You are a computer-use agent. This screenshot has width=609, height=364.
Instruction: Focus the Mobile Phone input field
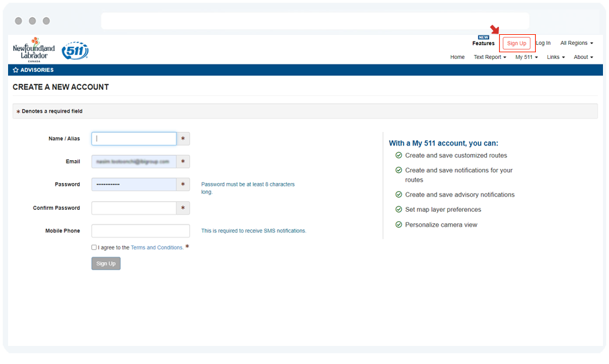[x=141, y=231]
